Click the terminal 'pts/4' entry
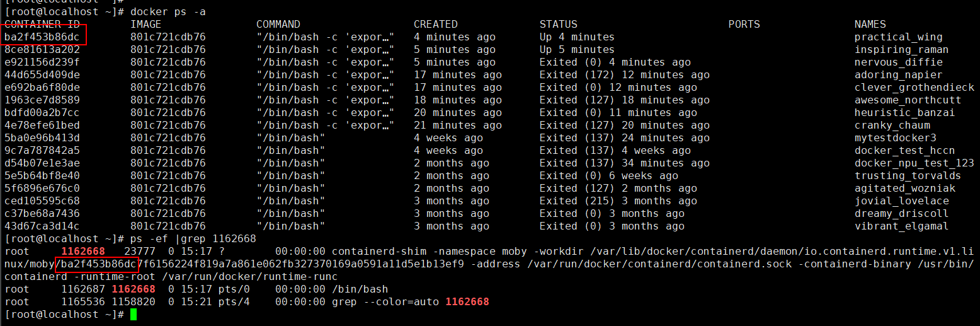Image resolution: width=980 pixels, height=326 pixels. point(234,302)
